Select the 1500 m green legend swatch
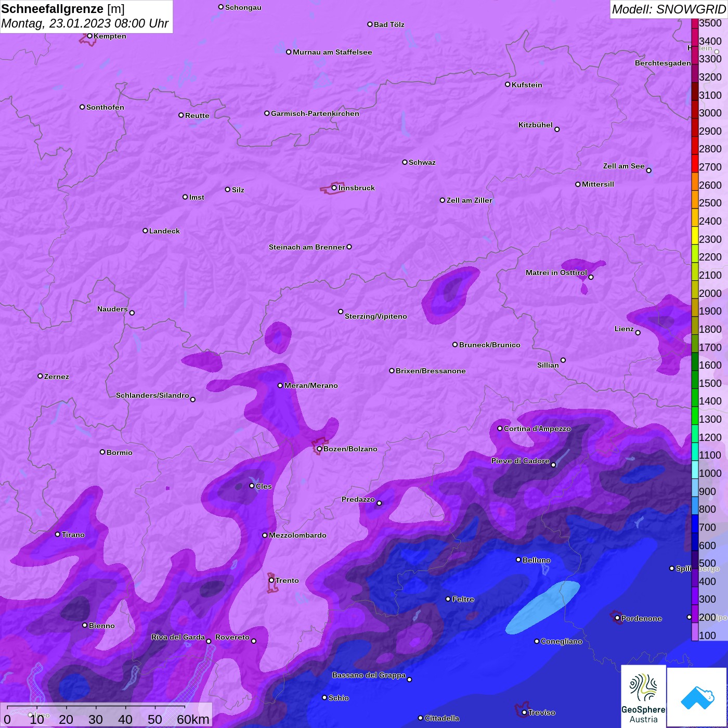The image size is (728, 728). coord(695,379)
